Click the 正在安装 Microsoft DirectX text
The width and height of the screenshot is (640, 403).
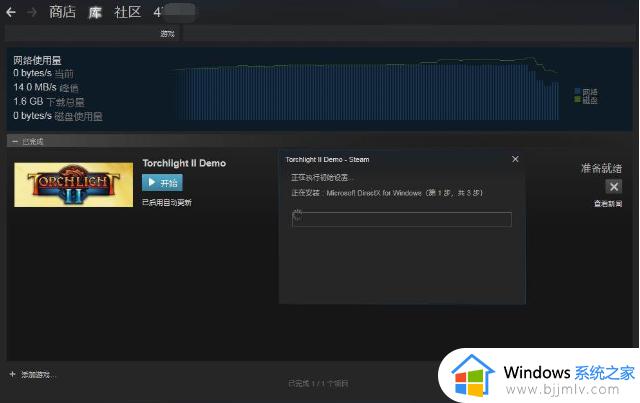click(387, 193)
